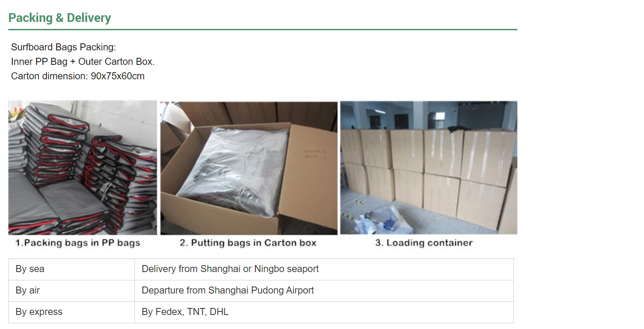
Task: Click 'By Fedex, TNT, DHL' cell
Action: point(324,312)
